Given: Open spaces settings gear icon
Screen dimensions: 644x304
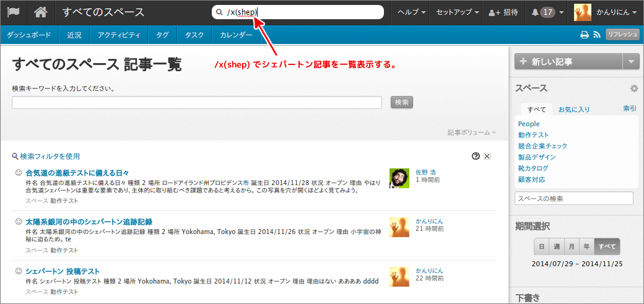Looking at the screenshot, I should pos(633,89).
